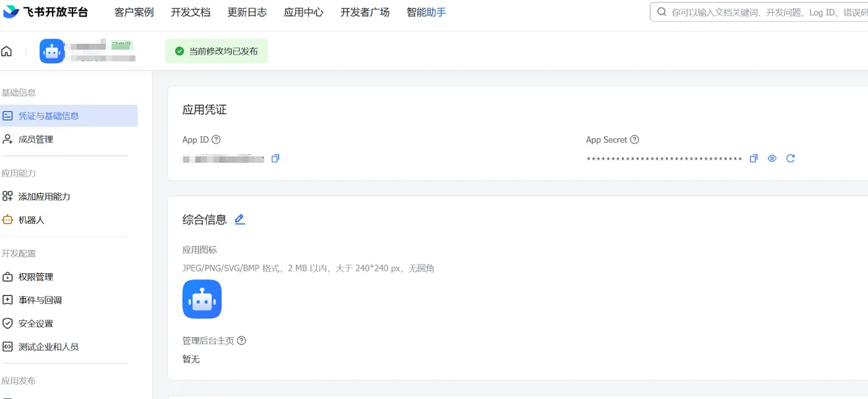Click the robot app avatar in header

point(52,51)
